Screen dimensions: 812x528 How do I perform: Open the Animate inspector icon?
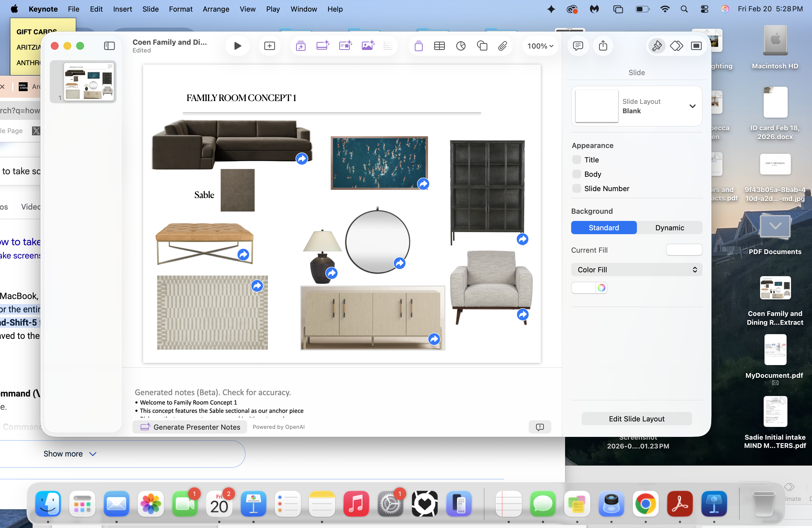(x=676, y=46)
